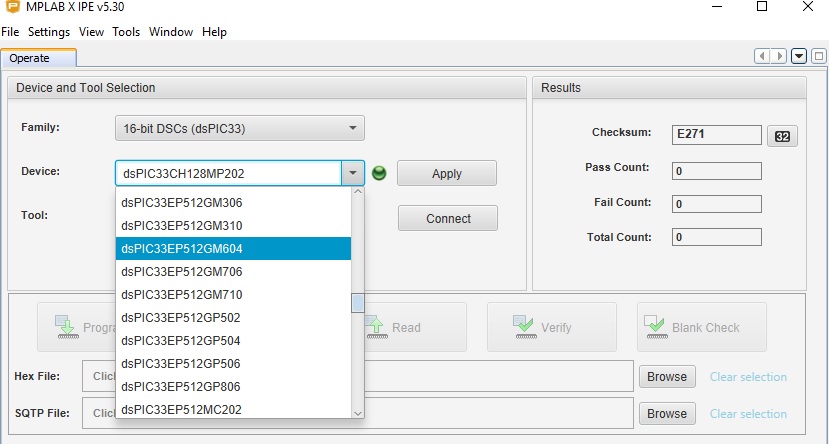Click the Hex File Browse button
The image size is (829, 444).
coord(666,377)
